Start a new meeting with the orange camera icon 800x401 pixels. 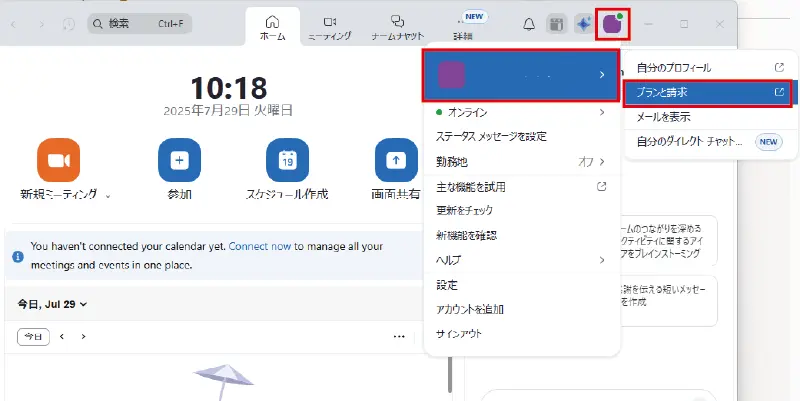(x=59, y=160)
